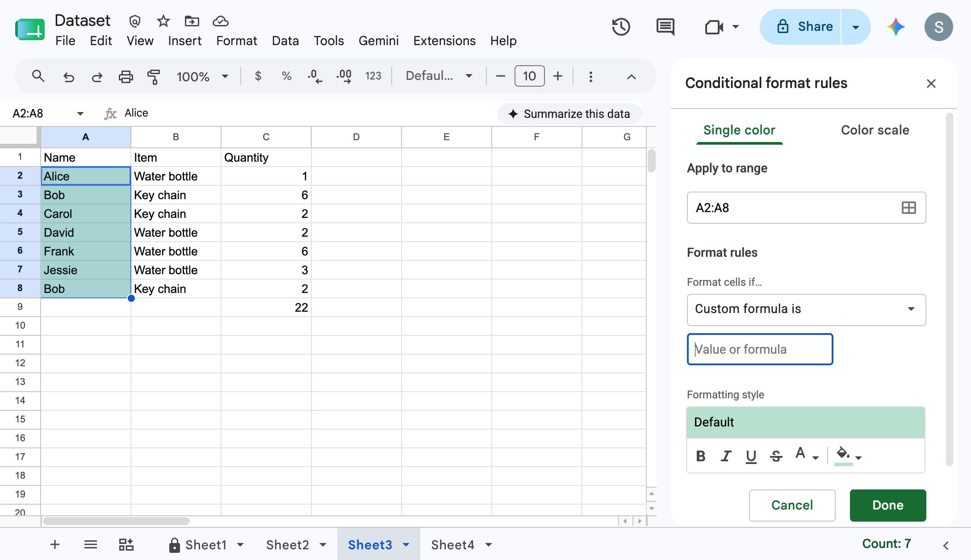Screen dimensions: 971x560
Task: Activate the paint format tool
Action: (x=154, y=77)
